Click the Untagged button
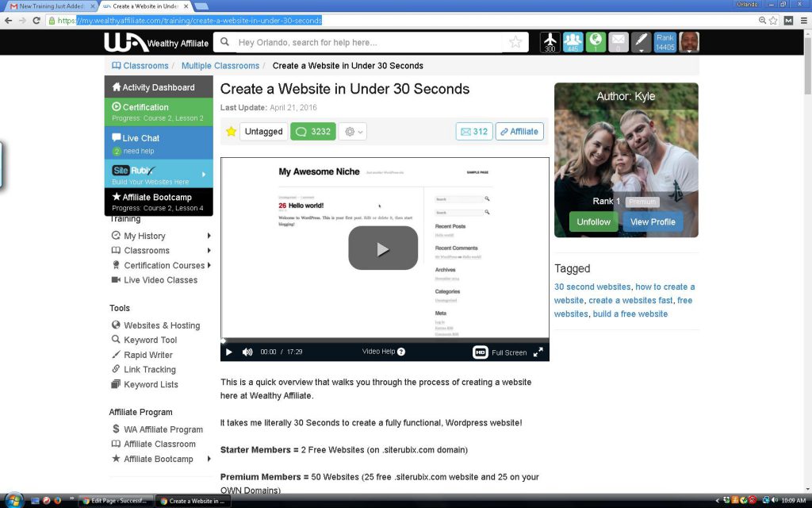 tap(263, 132)
